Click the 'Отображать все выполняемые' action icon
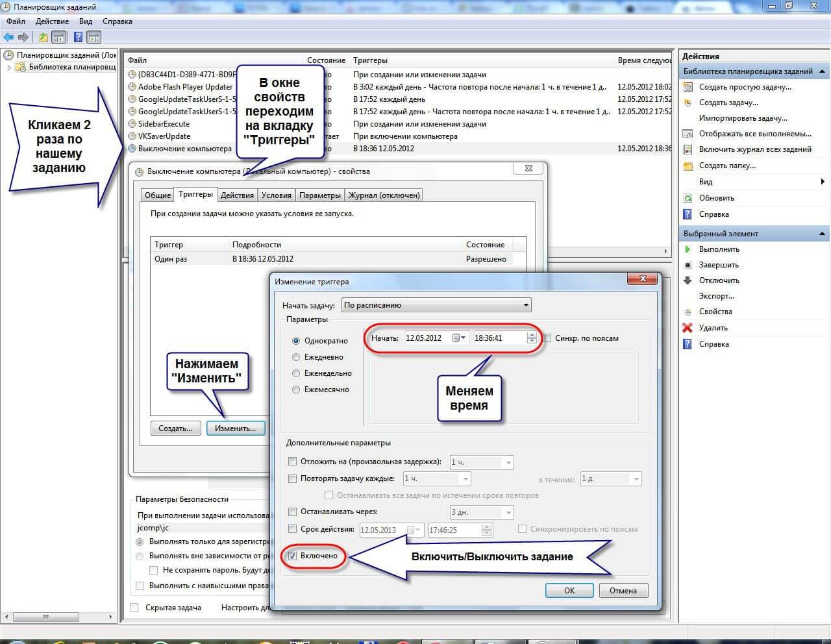 (x=688, y=134)
